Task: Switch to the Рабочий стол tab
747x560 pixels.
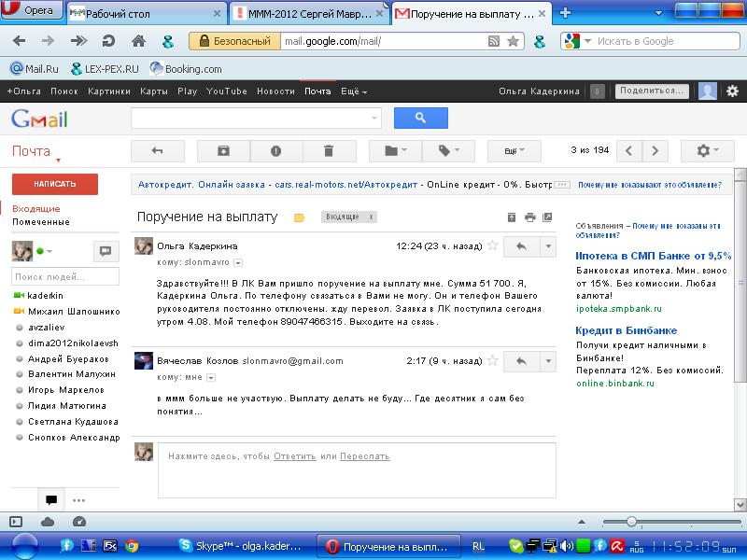Action: pos(147,14)
